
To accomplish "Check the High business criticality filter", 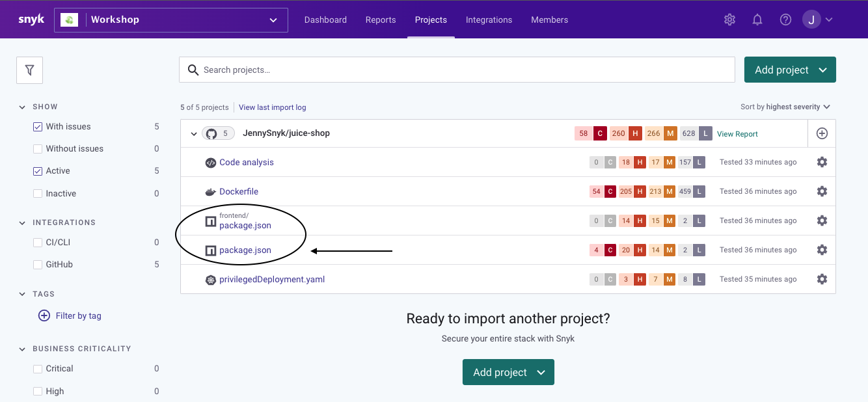I will 38,392.
